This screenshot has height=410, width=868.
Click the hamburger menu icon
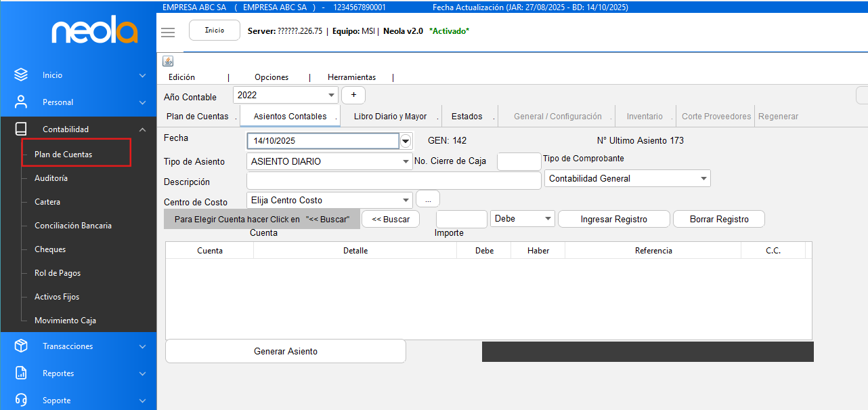point(168,32)
